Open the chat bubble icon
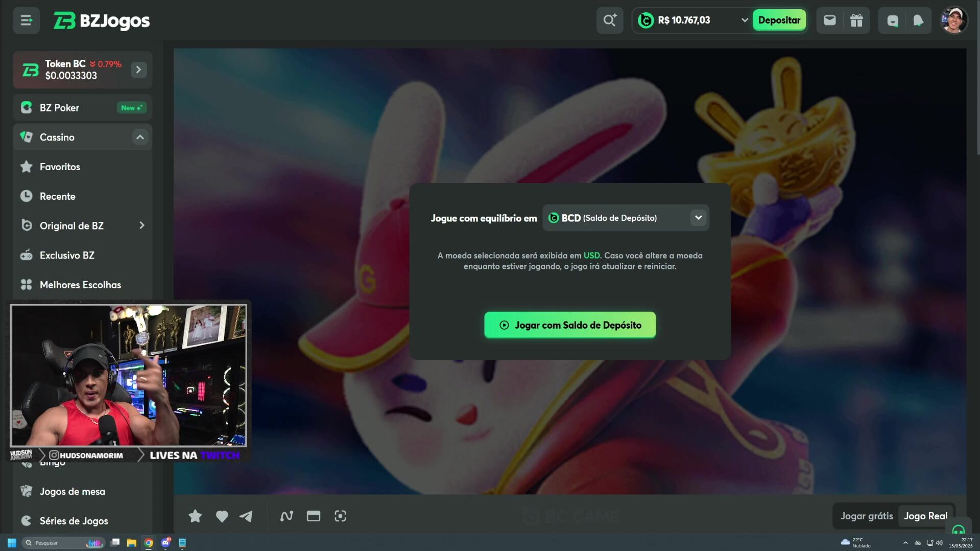The width and height of the screenshot is (980, 551). click(892, 20)
